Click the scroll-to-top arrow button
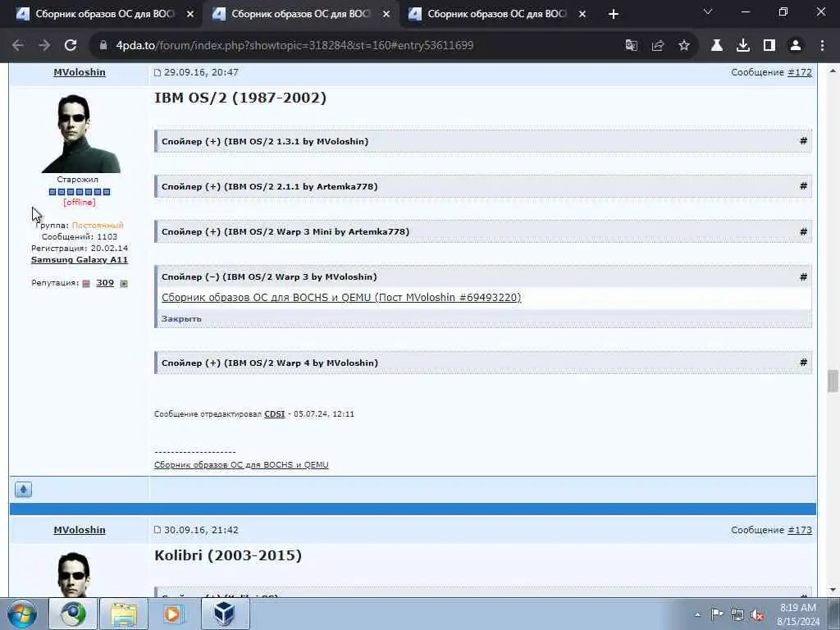The height and width of the screenshot is (630, 840). tap(23, 489)
